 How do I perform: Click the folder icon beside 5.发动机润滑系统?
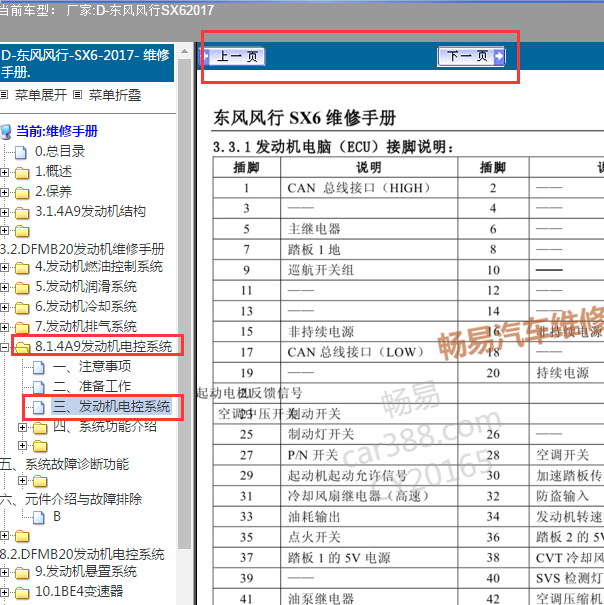(22, 287)
